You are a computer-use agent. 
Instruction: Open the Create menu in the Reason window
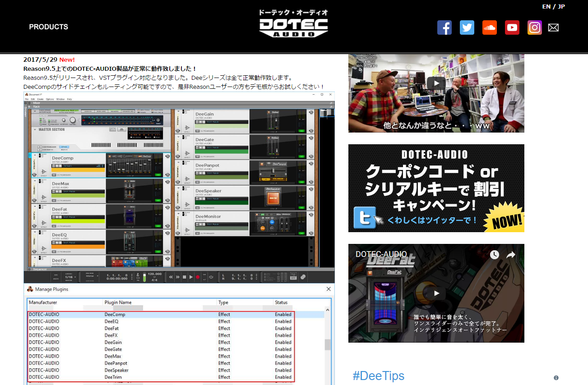[x=40, y=99]
